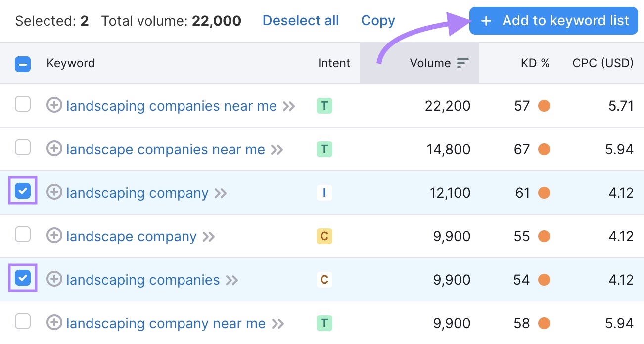Screen dimensions: 644x344
Task: Click plus icon beside 'landscaping companies near me'
Action: coord(54,105)
